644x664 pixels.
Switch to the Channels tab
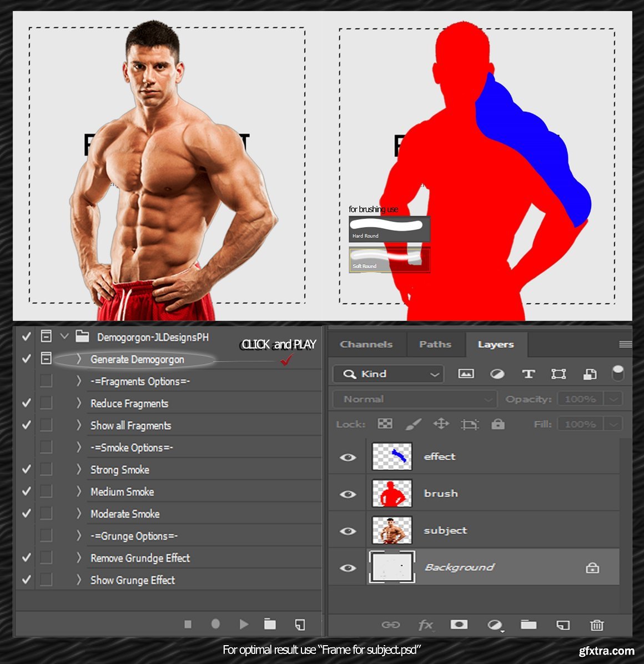tap(366, 345)
